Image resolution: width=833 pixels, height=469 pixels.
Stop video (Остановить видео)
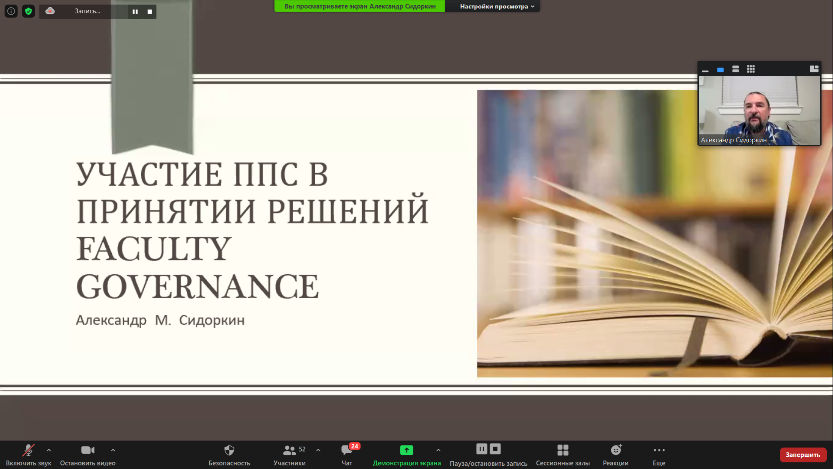(x=87, y=453)
